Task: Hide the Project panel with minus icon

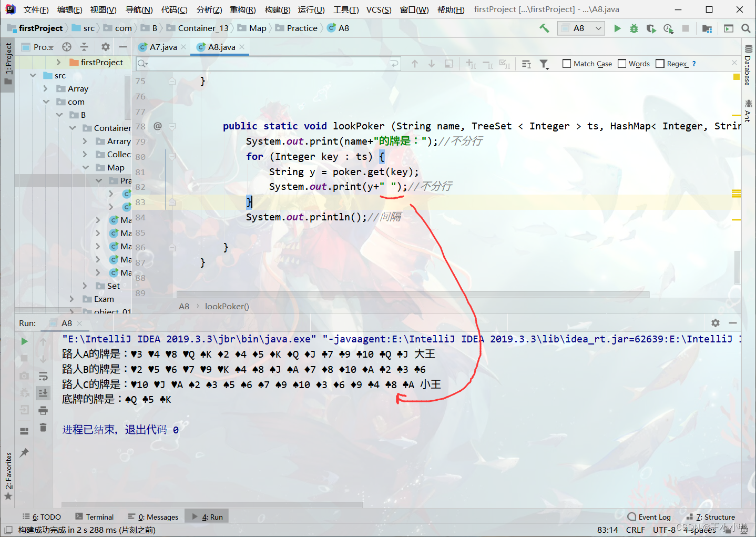Action: click(x=123, y=47)
